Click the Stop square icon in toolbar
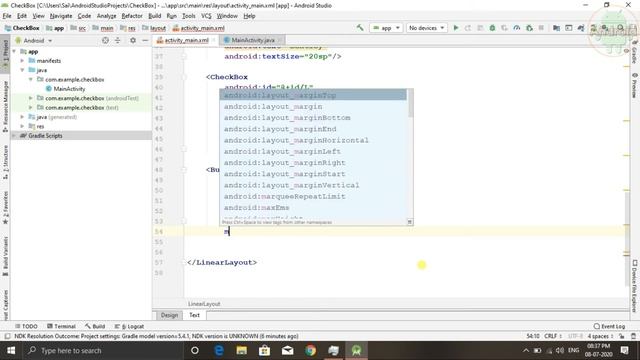The height and width of the screenshot is (360, 640). tap(541, 28)
